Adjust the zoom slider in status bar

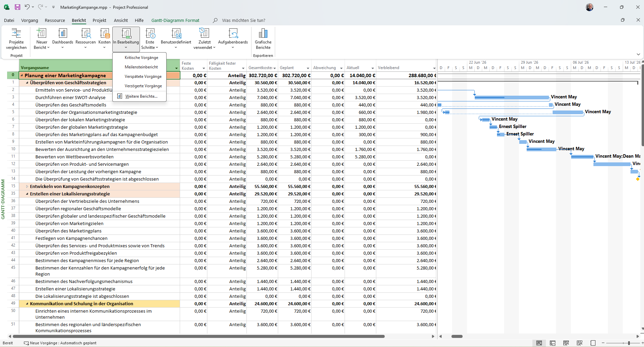click(629, 343)
